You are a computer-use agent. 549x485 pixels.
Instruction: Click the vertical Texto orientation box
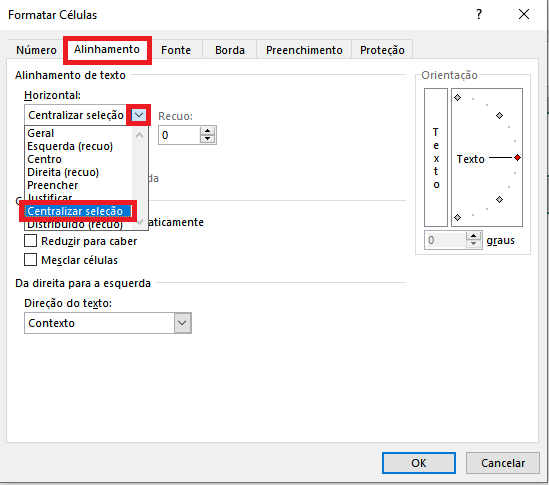436,158
